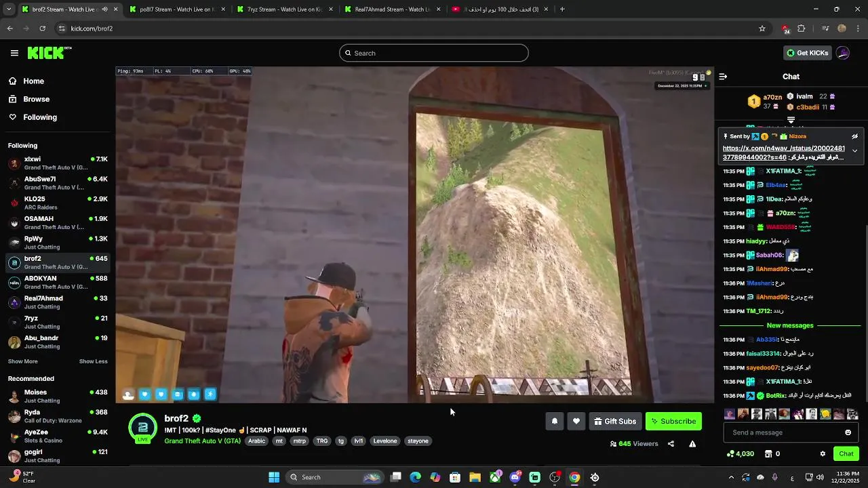Screen dimensions: 868x488
Task: Open the pinned x.com status link
Action: pyautogui.click(x=784, y=152)
